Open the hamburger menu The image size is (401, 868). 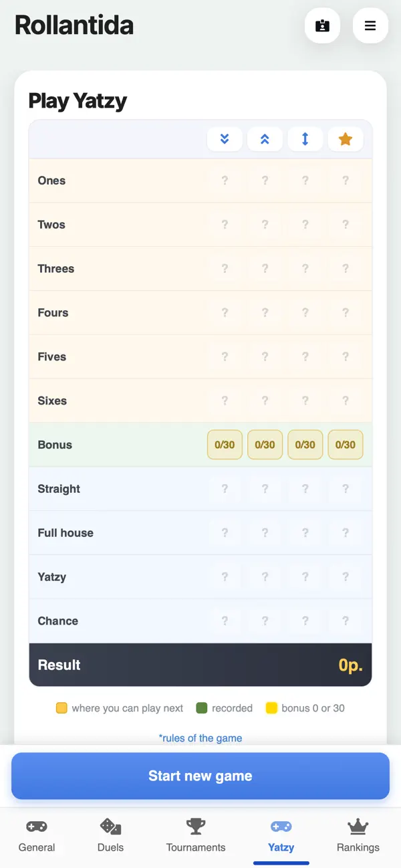[x=370, y=26]
